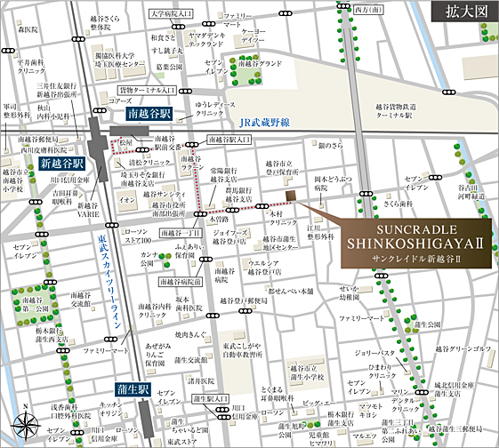Click the マツモトキヨシ label
The image size is (499, 448).
[x=370, y=411]
